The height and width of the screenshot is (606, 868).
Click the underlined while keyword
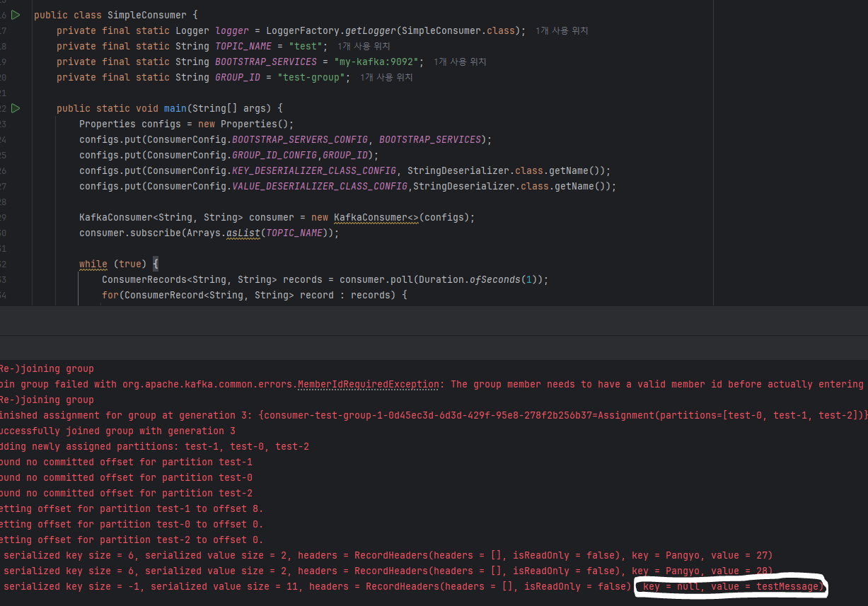pyautogui.click(x=93, y=264)
